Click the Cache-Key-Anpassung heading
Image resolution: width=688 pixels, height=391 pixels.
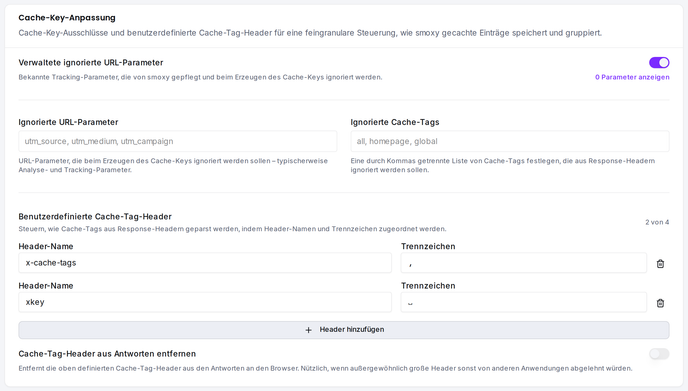(x=67, y=18)
